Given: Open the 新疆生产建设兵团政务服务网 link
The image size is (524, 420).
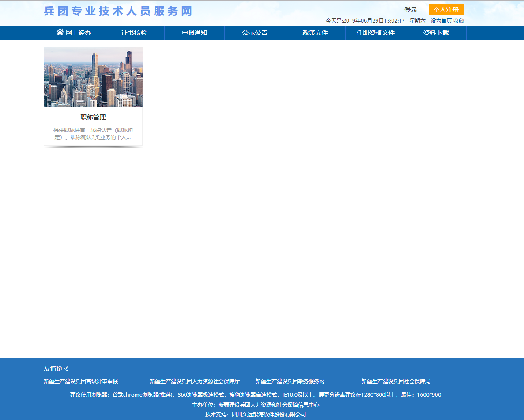Looking at the screenshot, I should (290, 382).
